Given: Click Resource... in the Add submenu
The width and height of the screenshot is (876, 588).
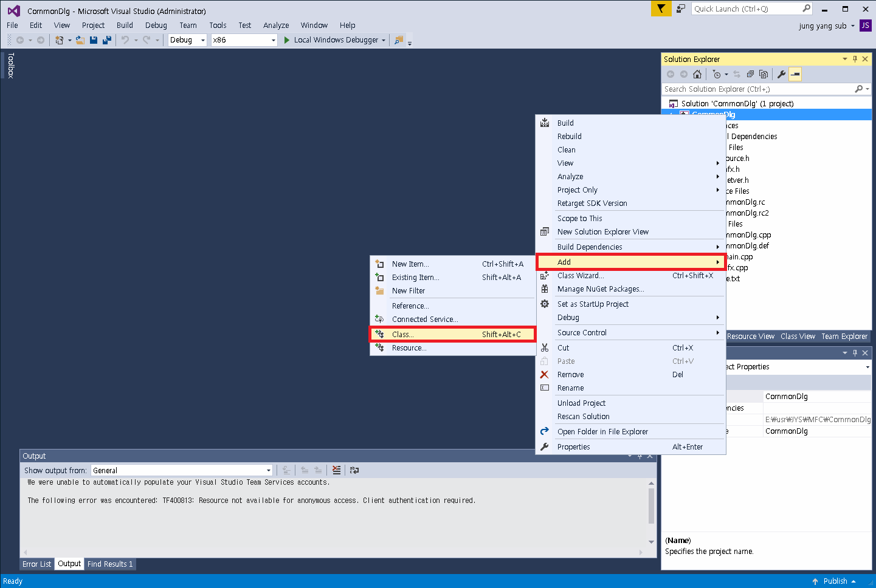Looking at the screenshot, I should (409, 348).
